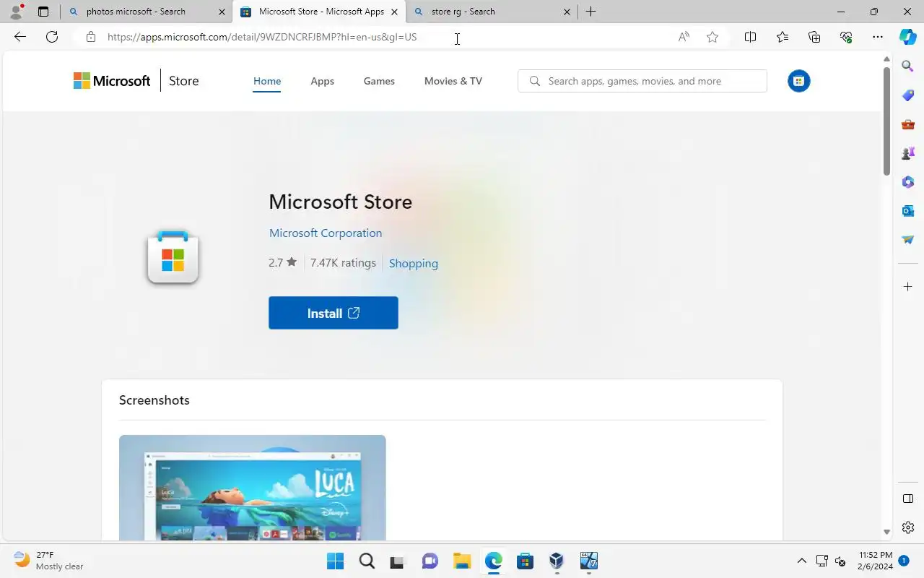Open the Shopping category link
This screenshot has height=578, width=924.
pyautogui.click(x=414, y=263)
